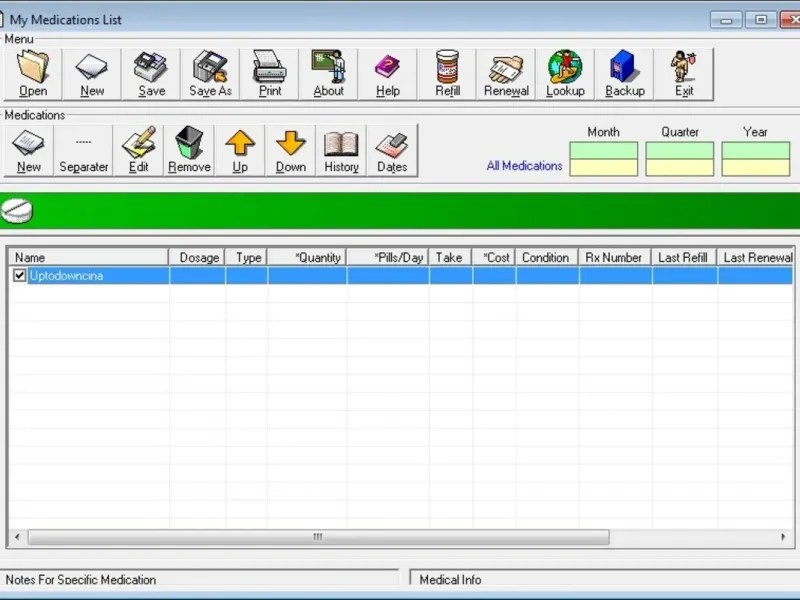Insert a Separater row

84,151
